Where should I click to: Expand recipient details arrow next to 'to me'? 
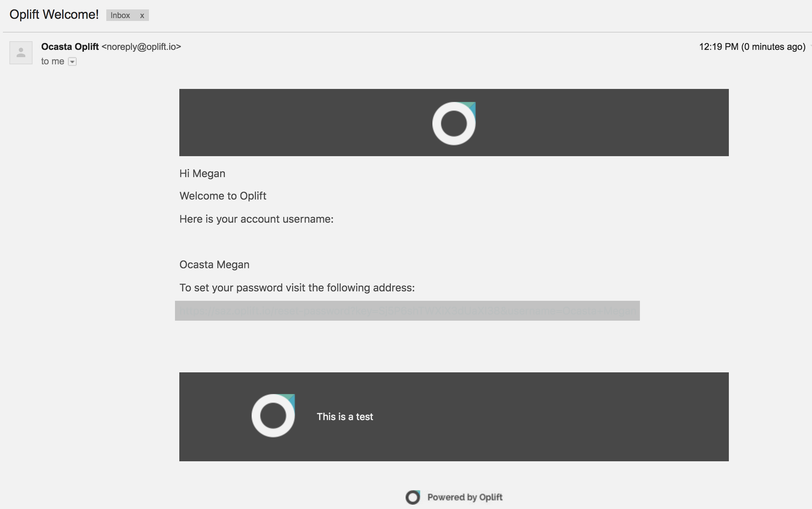point(72,62)
